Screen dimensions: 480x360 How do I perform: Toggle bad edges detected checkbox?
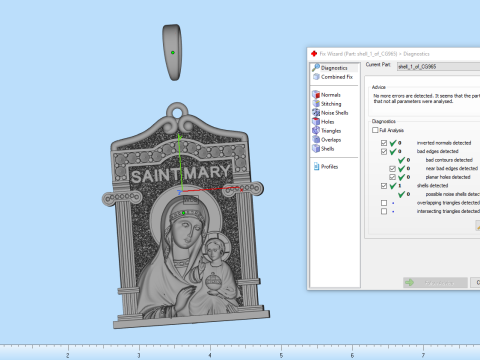pyautogui.click(x=384, y=151)
